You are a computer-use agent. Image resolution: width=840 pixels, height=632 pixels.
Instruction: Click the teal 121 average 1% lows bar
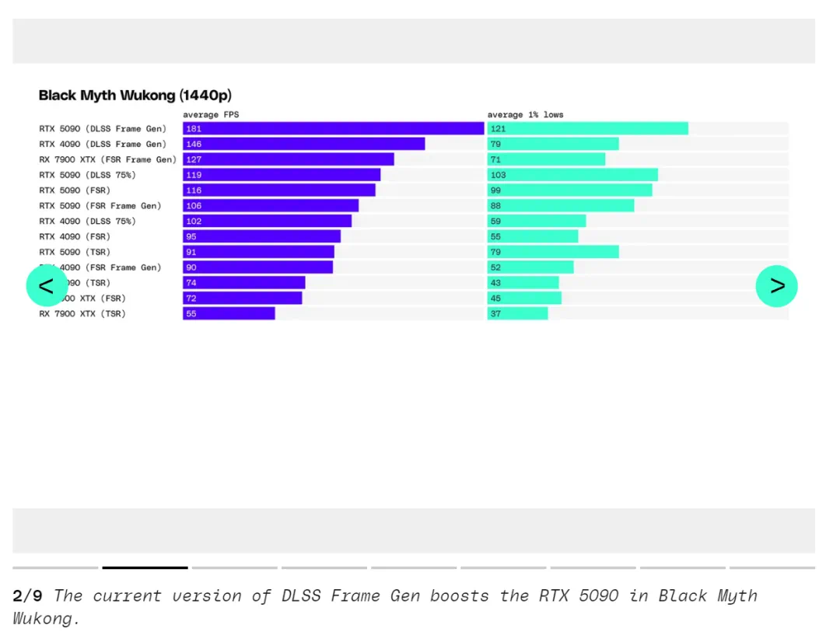[587, 129]
